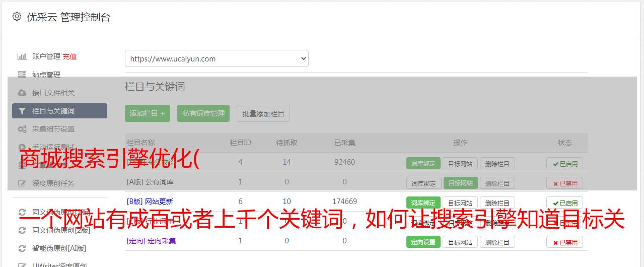Click the edit icon next to 深度原创任务
This screenshot has width=644, height=267.
click(x=22, y=183)
